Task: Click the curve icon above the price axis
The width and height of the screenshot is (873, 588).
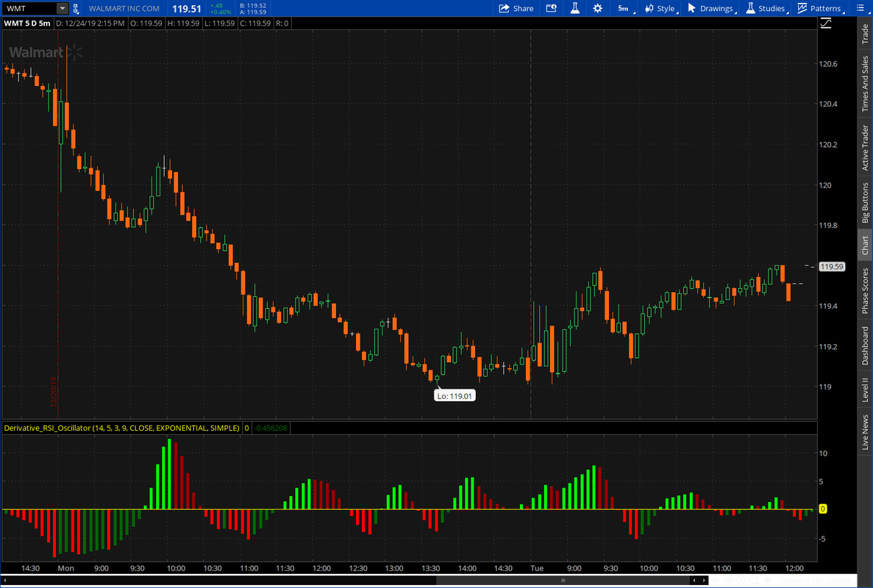Action: point(826,23)
